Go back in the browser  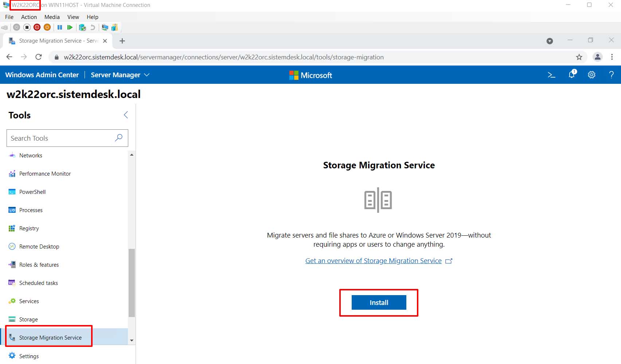click(9, 57)
